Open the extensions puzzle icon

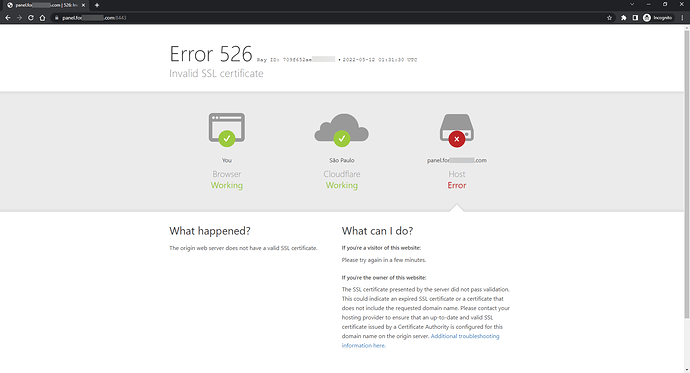624,18
